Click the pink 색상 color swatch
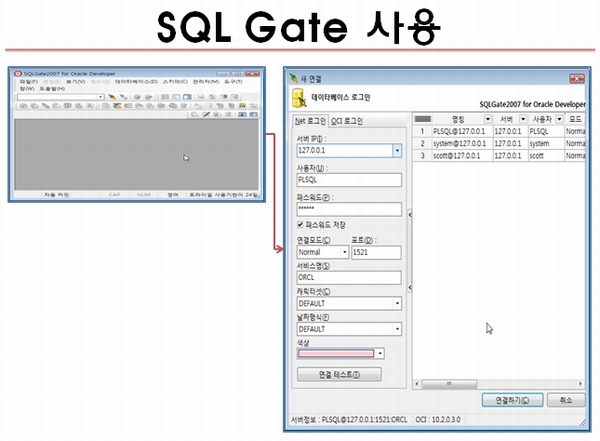600x441 pixels. pyautogui.click(x=336, y=353)
